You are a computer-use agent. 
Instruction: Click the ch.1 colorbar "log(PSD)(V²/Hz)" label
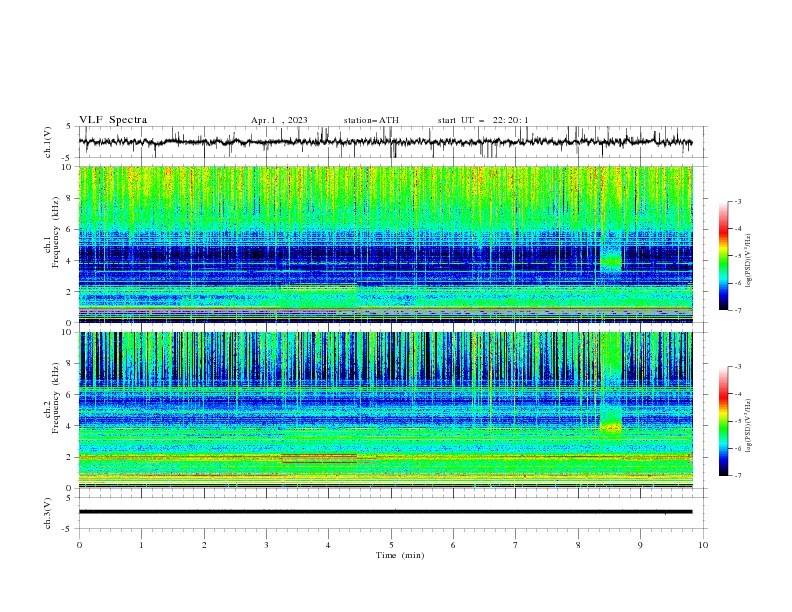click(749, 261)
